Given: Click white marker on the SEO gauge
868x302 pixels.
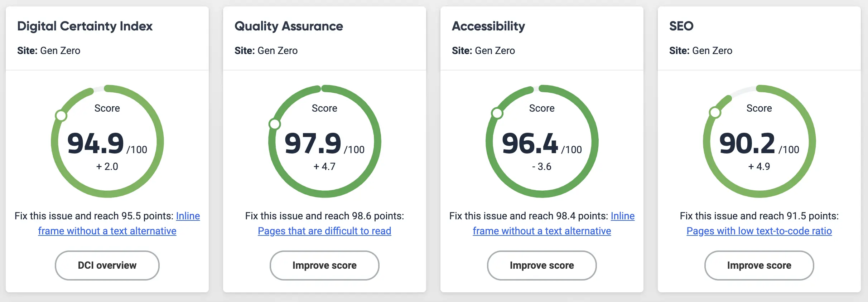Looking at the screenshot, I should click(715, 112).
